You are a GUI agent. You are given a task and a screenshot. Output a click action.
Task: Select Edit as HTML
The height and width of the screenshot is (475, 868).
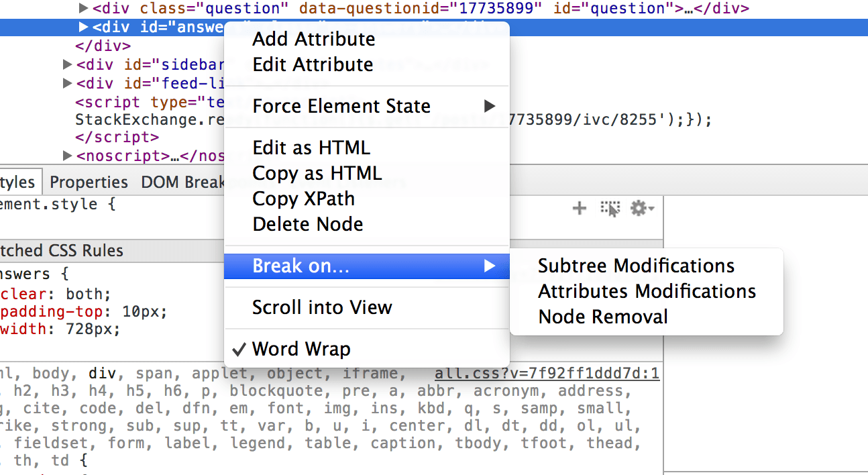[367, 148]
